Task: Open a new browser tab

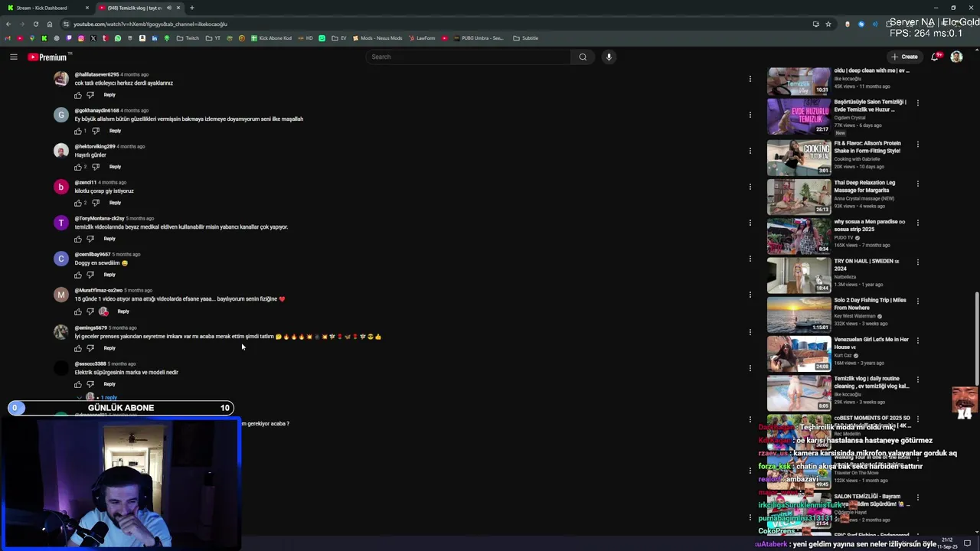Action: (192, 8)
